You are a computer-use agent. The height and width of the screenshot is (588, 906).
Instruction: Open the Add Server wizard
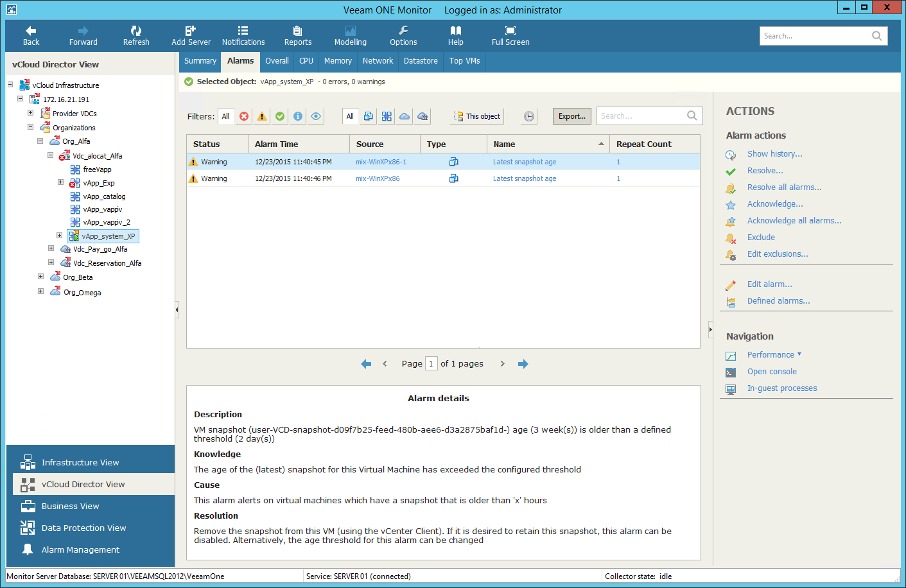click(x=191, y=36)
